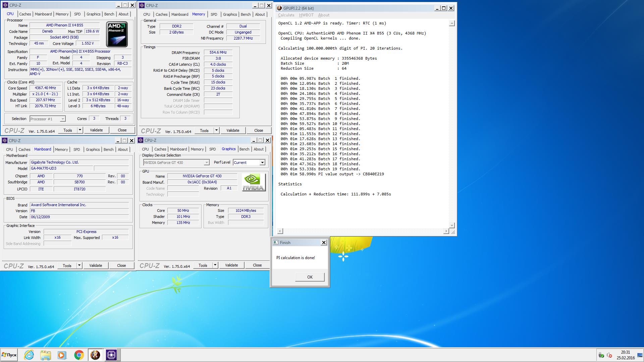Screen dimensions: 644x362
Task: Expand the Processor #1 selection dropdown
Action: coord(62,119)
